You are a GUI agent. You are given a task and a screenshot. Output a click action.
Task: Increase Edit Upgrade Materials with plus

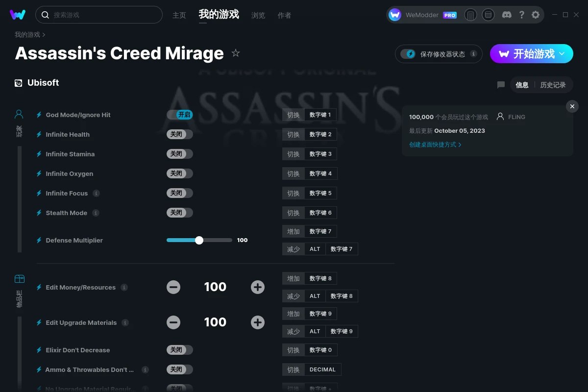click(258, 322)
